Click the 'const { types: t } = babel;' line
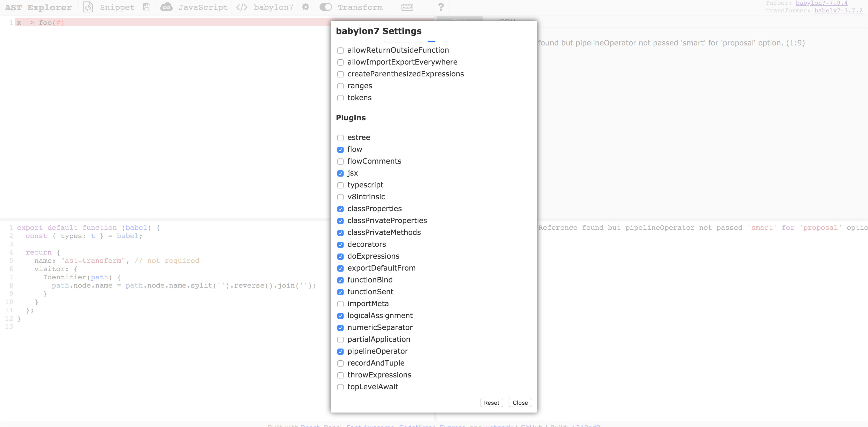868x427 pixels. (84, 236)
